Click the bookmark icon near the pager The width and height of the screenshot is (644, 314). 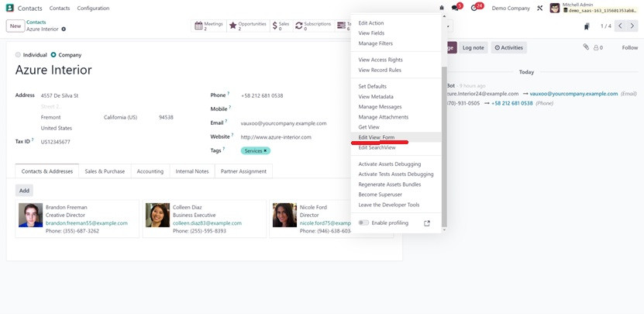tap(587, 26)
